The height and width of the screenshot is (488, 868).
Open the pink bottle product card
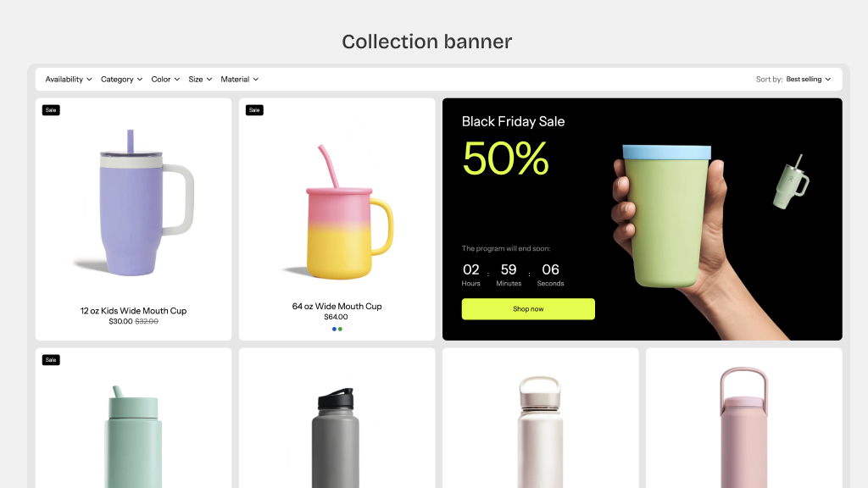coord(744,419)
